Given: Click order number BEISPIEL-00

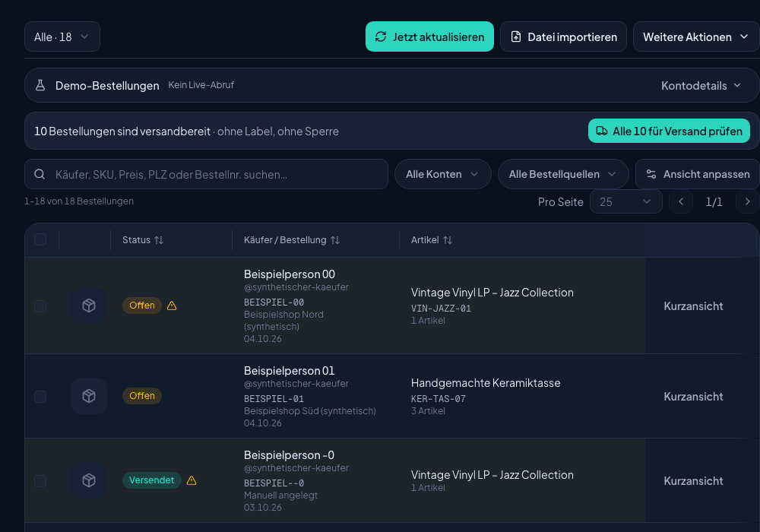Looking at the screenshot, I should [x=274, y=302].
